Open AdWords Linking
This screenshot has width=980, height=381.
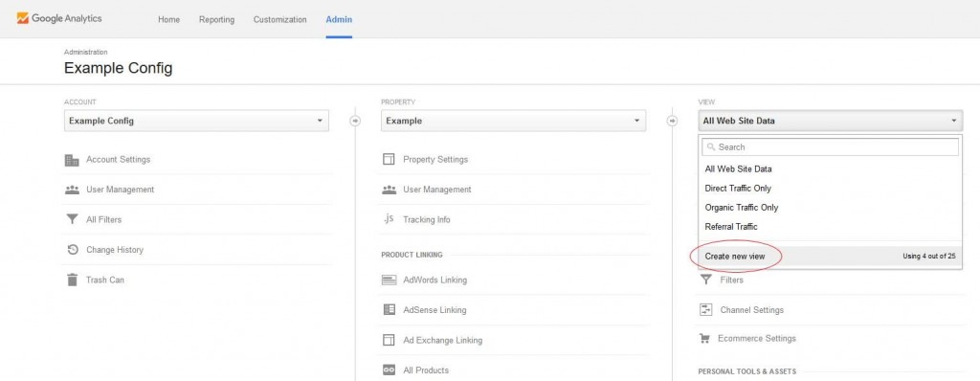coord(435,280)
